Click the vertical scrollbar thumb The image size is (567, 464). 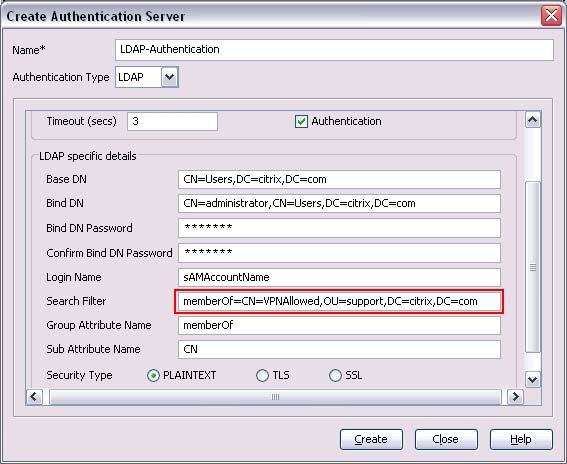click(x=533, y=267)
